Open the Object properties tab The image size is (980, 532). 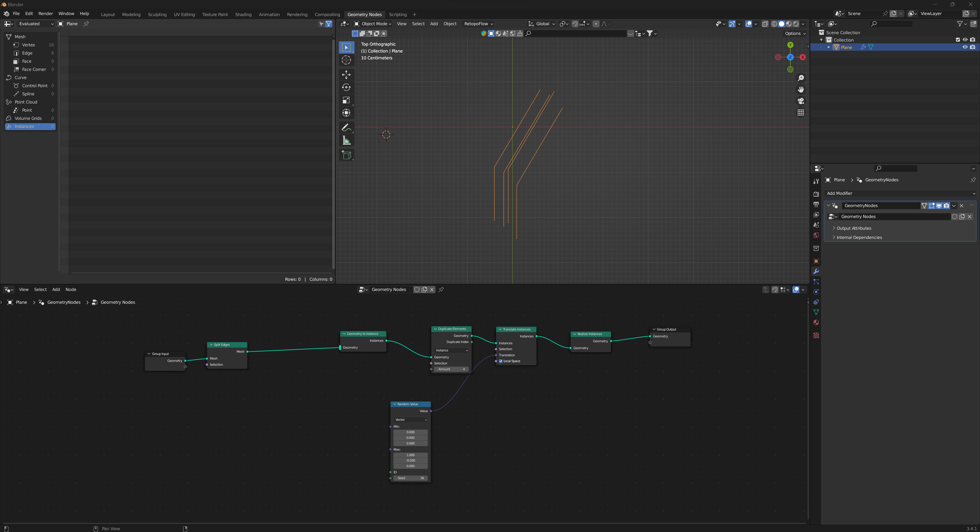816,261
